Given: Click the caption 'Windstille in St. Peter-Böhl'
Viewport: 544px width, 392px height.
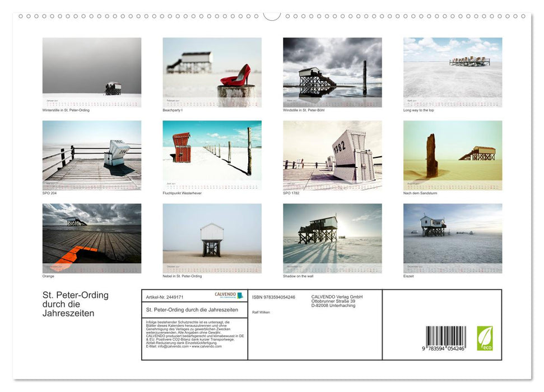Looking at the screenshot, I should 304,110.
